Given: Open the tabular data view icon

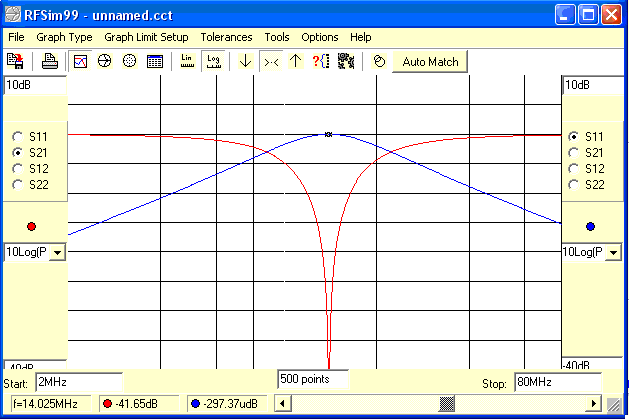Looking at the screenshot, I should point(154,61).
